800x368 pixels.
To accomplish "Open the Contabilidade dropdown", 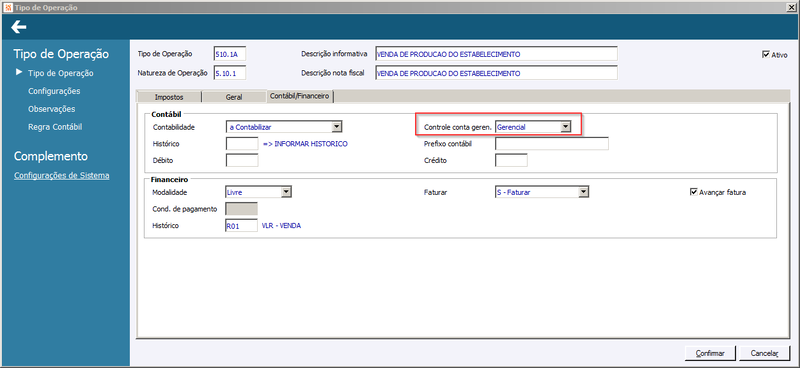I will (337, 127).
